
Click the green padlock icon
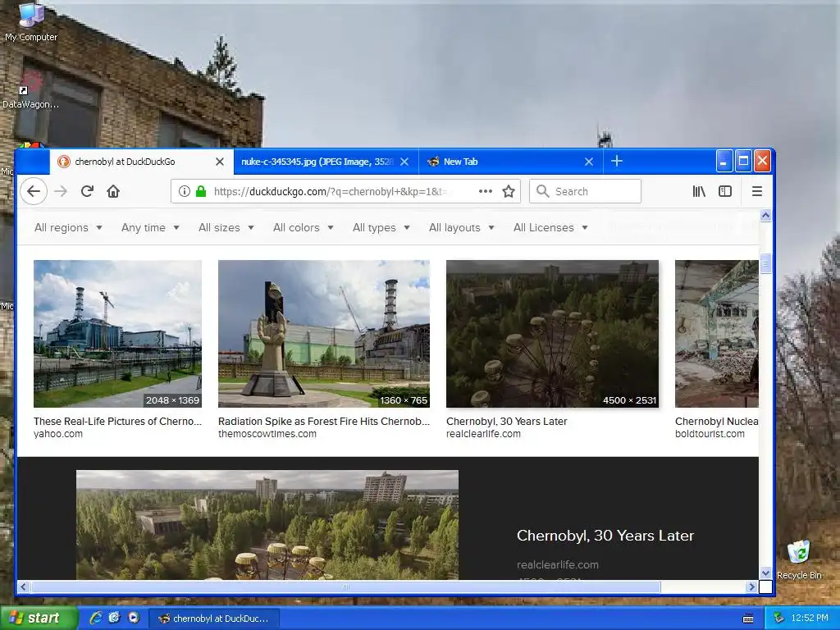pos(201,191)
